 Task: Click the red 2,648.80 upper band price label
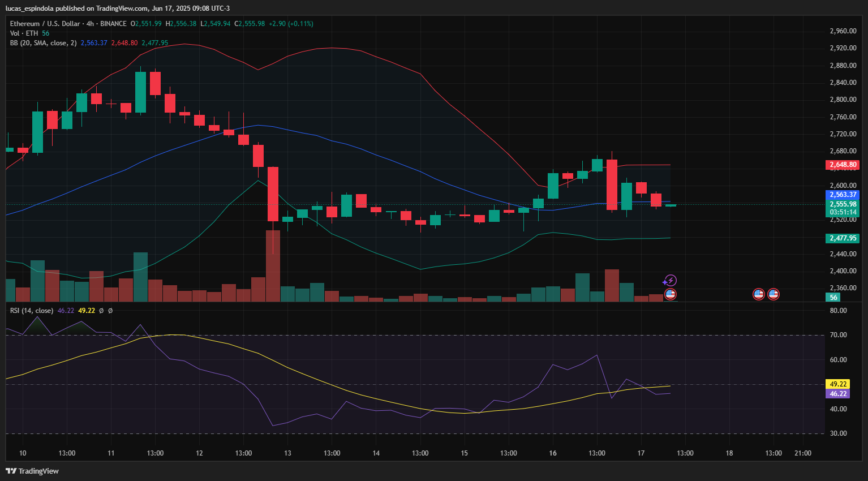[843, 165]
